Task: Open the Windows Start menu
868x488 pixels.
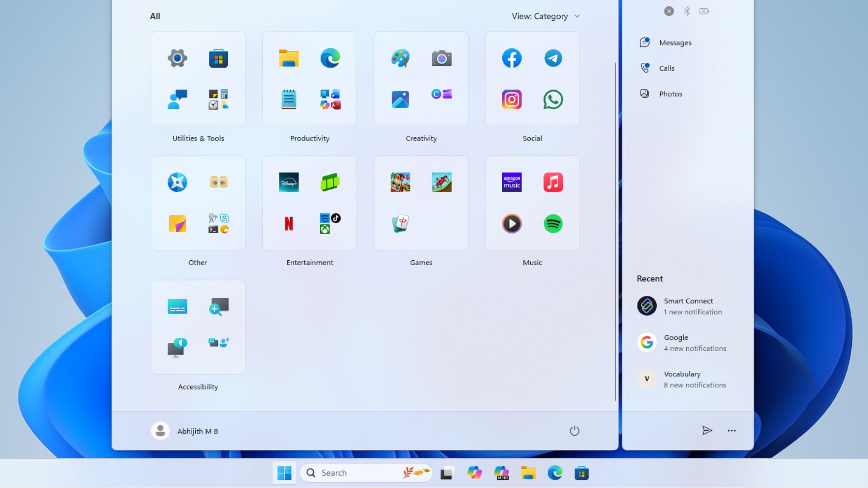Action: click(284, 473)
